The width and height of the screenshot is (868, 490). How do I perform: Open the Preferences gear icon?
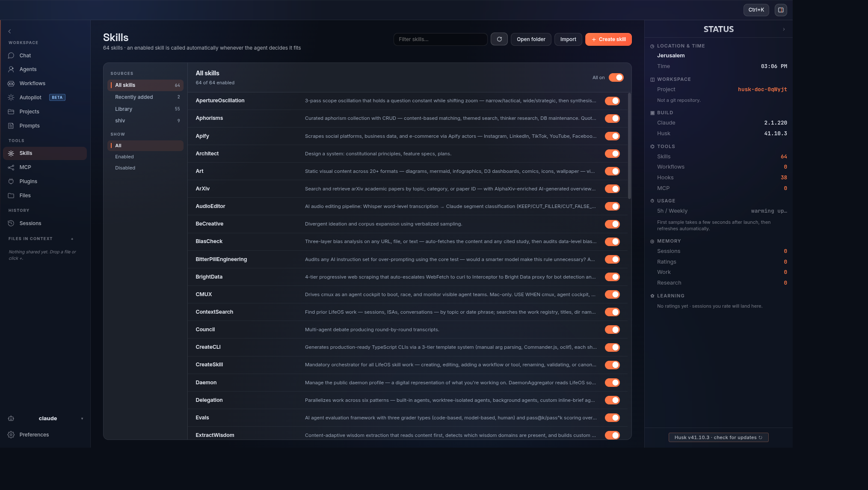tap(11, 435)
